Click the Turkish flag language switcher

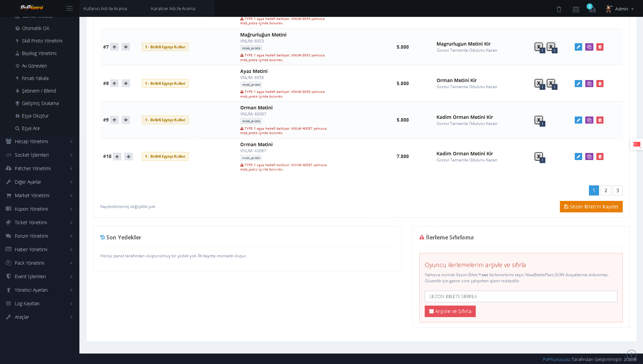[637, 144]
